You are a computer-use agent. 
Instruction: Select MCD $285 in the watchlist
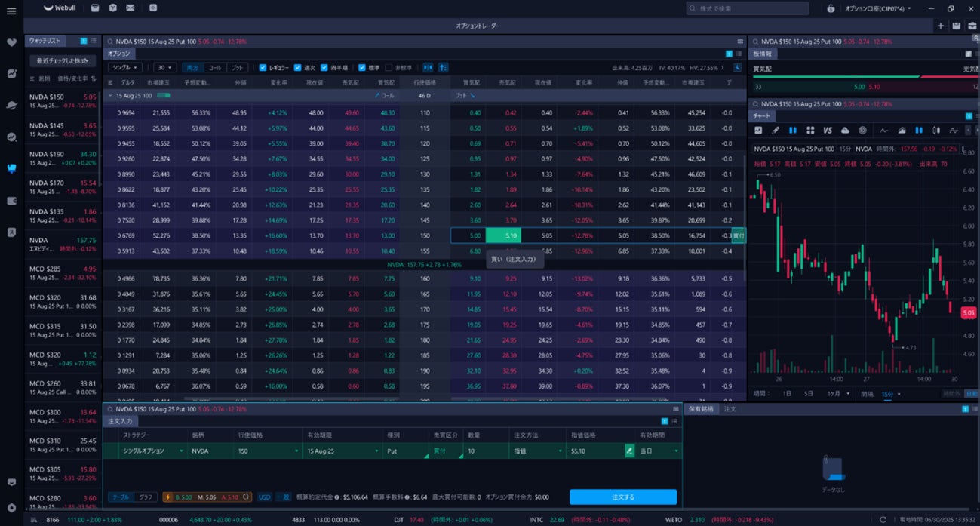[x=63, y=272]
